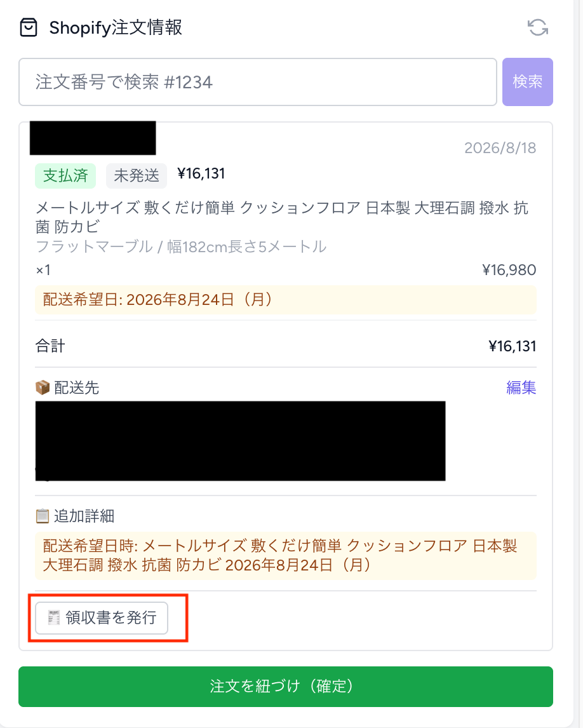Click the refresh icon next to Shopify注文情報
The image size is (583, 728).
537,27
